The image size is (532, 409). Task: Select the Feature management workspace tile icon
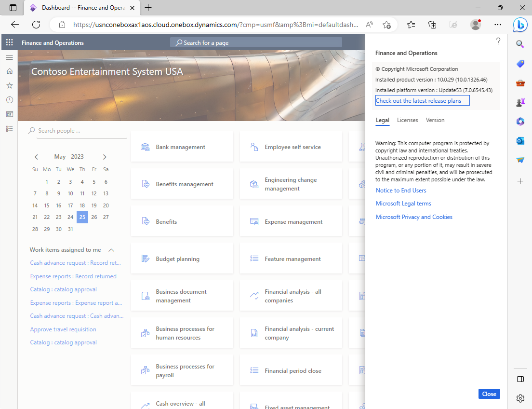click(254, 259)
